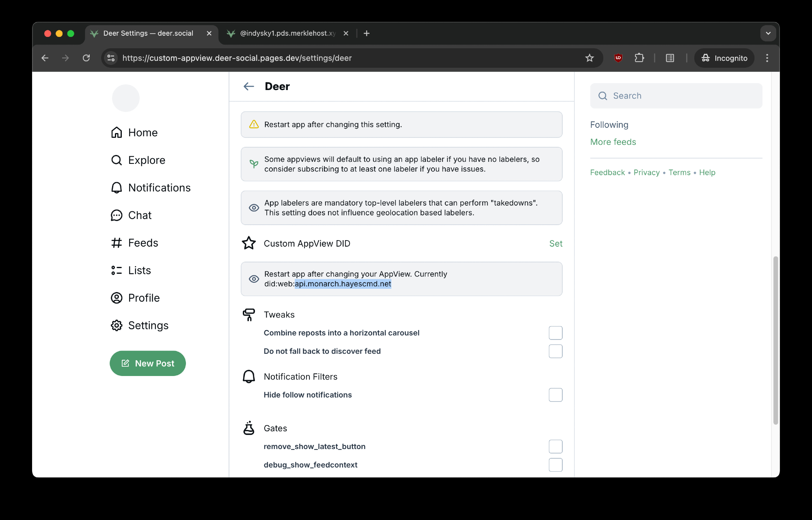
Task: Click the back arrow beside Deer heading
Action: 248,86
